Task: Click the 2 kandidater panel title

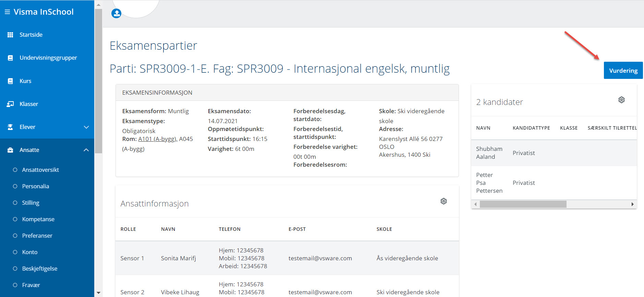Action: point(499,102)
